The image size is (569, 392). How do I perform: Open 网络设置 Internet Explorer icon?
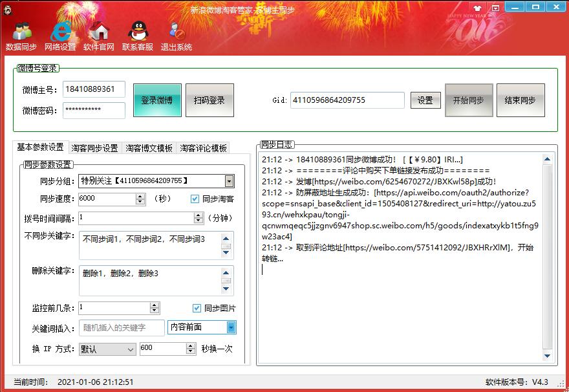60,36
